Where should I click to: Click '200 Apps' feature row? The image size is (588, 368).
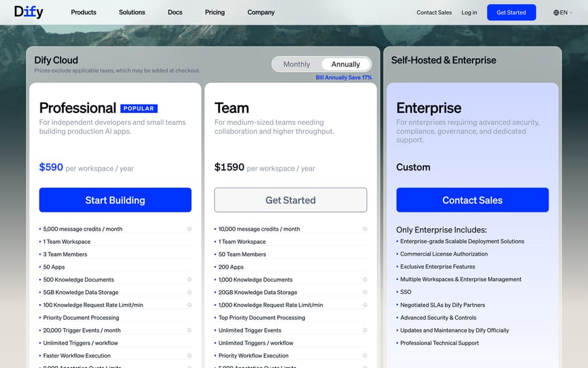pos(291,267)
